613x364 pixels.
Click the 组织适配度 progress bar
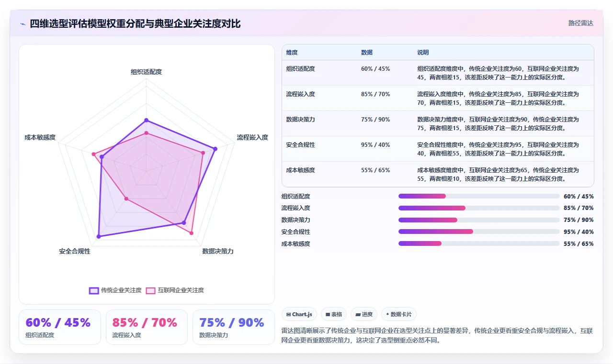(x=479, y=196)
